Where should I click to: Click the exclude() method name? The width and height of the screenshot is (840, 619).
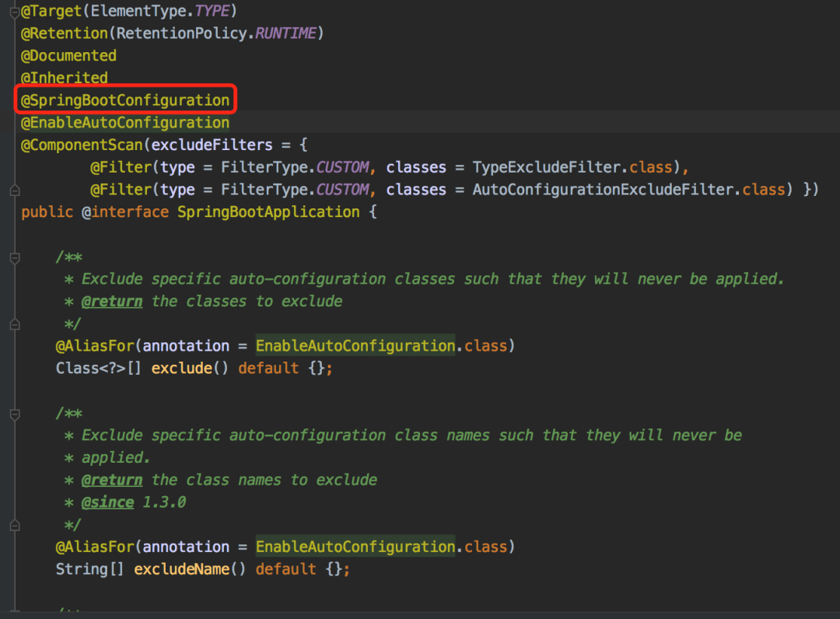[181, 369]
